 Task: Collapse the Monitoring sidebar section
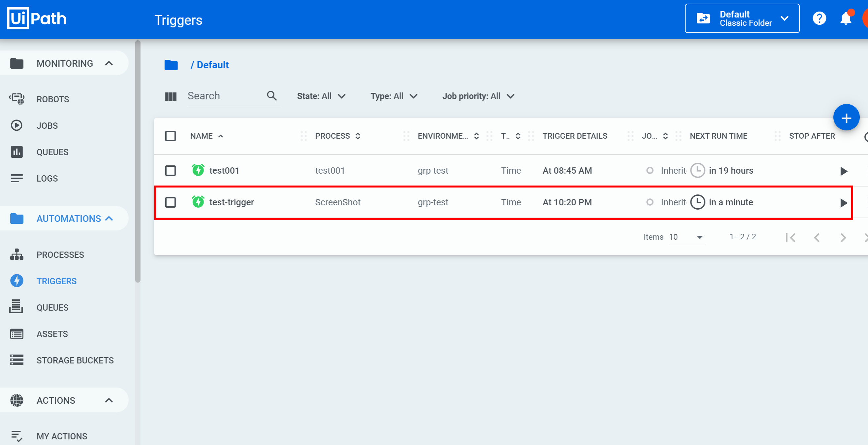[x=109, y=63]
